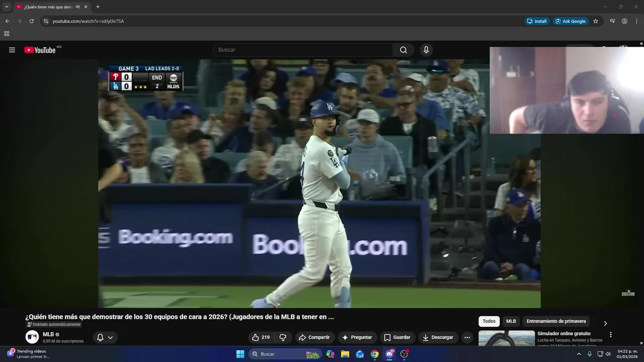The height and width of the screenshot is (362, 644).
Task: Toggle the notification bell for MLB
Action: point(100,337)
